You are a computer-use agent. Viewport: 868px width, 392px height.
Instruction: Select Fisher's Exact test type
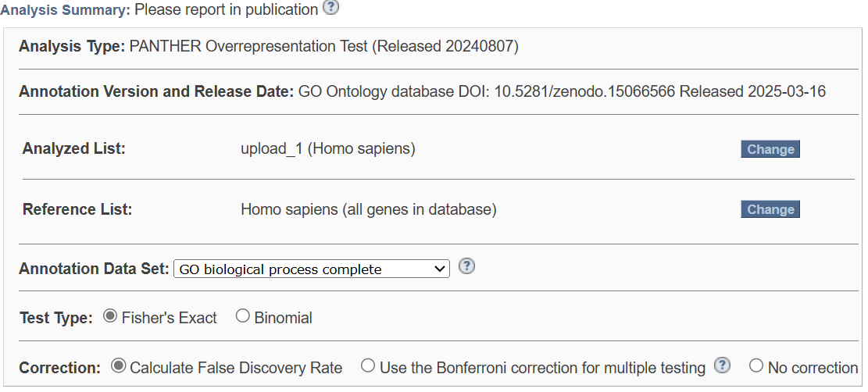tap(110, 316)
